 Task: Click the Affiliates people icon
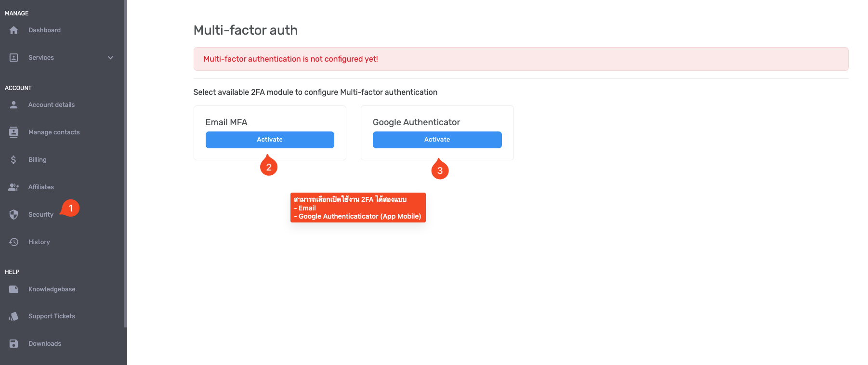pyautogui.click(x=13, y=187)
